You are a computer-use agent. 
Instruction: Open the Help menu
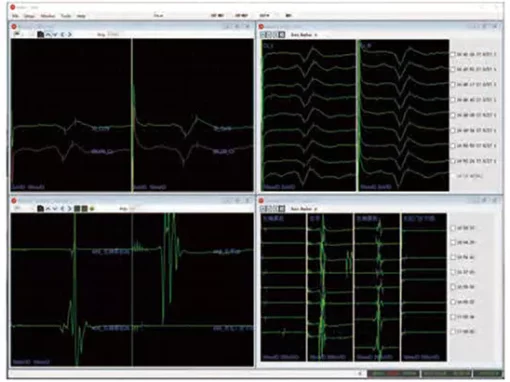81,16
